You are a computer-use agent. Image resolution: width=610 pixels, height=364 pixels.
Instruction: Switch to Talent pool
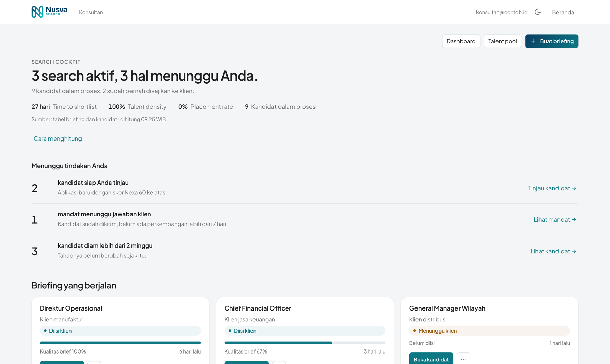point(503,41)
